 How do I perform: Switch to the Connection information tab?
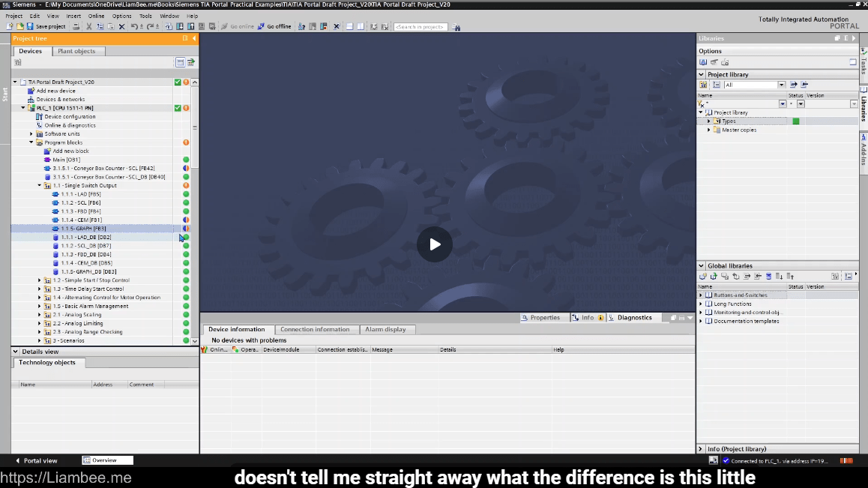pyautogui.click(x=315, y=330)
